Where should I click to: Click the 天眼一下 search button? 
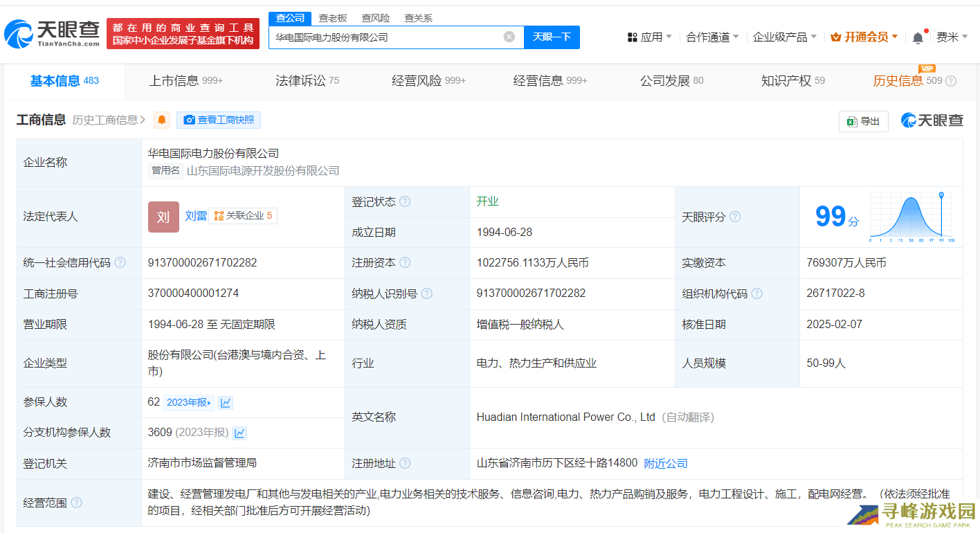coord(552,37)
